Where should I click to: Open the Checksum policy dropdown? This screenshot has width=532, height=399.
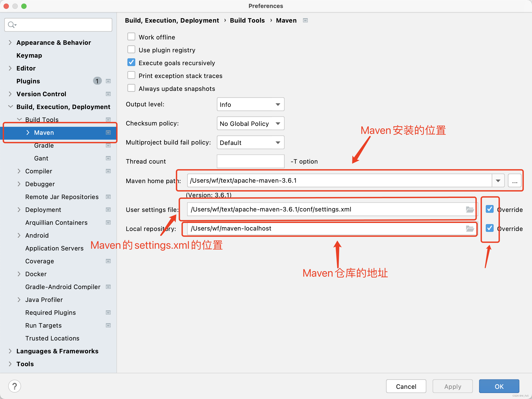pyautogui.click(x=250, y=123)
